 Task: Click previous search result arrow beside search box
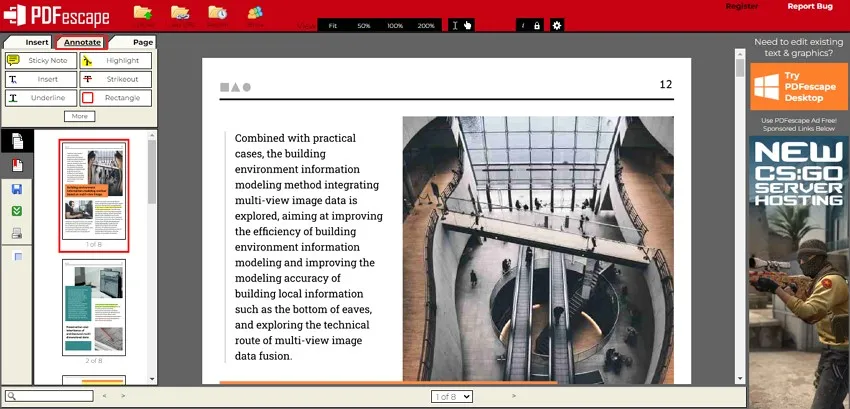click(105, 396)
